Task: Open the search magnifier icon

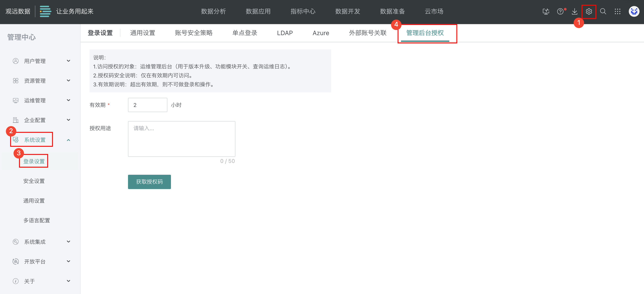Action: pyautogui.click(x=603, y=11)
